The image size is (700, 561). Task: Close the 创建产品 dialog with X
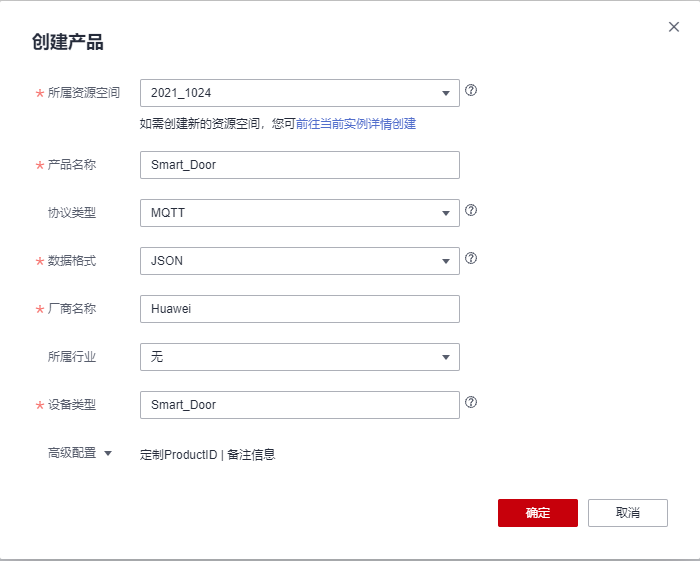pyautogui.click(x=674, y=27)
